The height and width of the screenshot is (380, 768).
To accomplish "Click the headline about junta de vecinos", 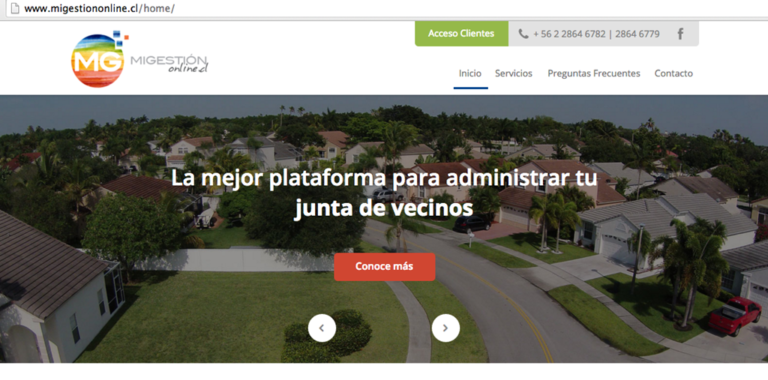I will pyautogui.click(x=384, y=193).
